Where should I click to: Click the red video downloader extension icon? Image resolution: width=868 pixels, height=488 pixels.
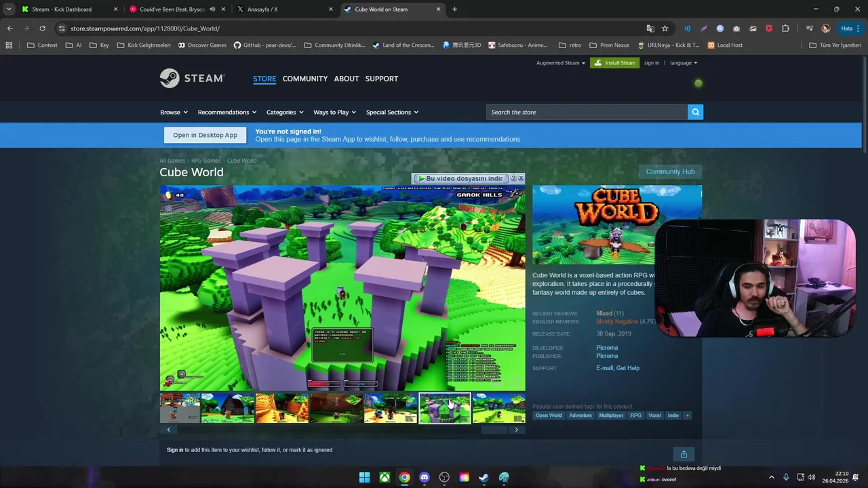click(x=769, y=28)
